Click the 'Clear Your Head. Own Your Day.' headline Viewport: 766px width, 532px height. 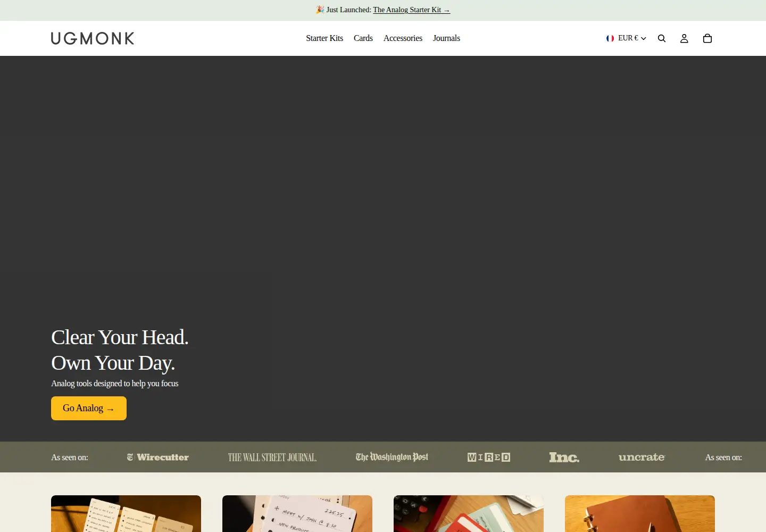pos(120,350)
